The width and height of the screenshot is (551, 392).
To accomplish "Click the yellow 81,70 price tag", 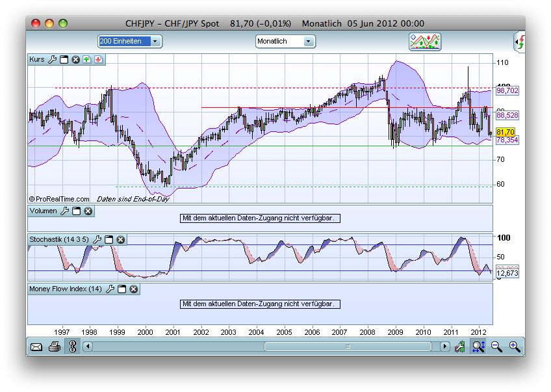I will 506,132.
